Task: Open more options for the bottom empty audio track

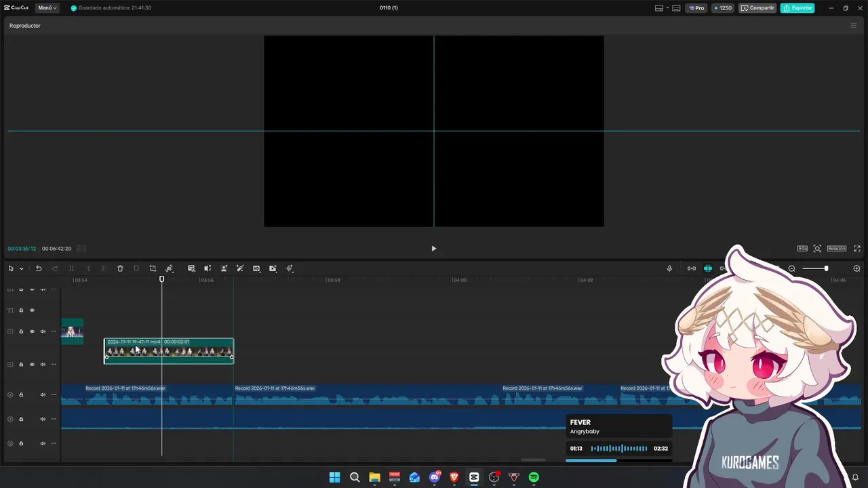Action: pos(54,443)
